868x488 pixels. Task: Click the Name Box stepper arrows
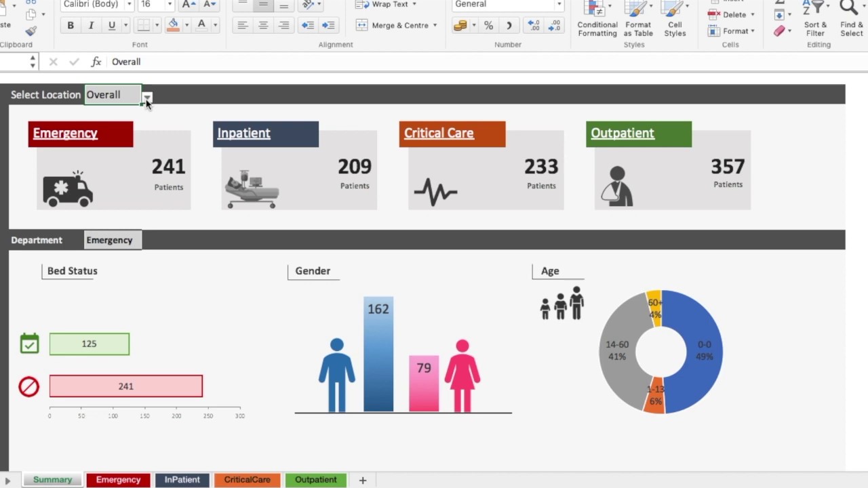(33, 62)
